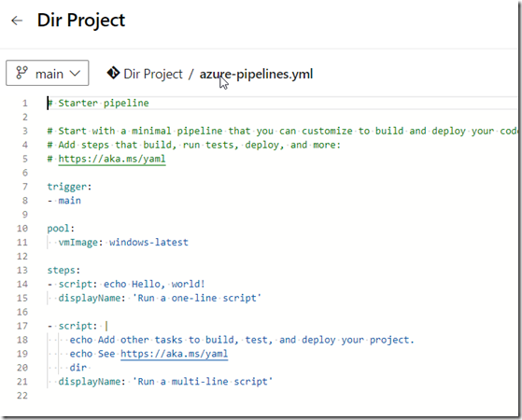The image size is (522, 420).
Task: Open the main branch selector dropdown
Action: pos(48,73)
